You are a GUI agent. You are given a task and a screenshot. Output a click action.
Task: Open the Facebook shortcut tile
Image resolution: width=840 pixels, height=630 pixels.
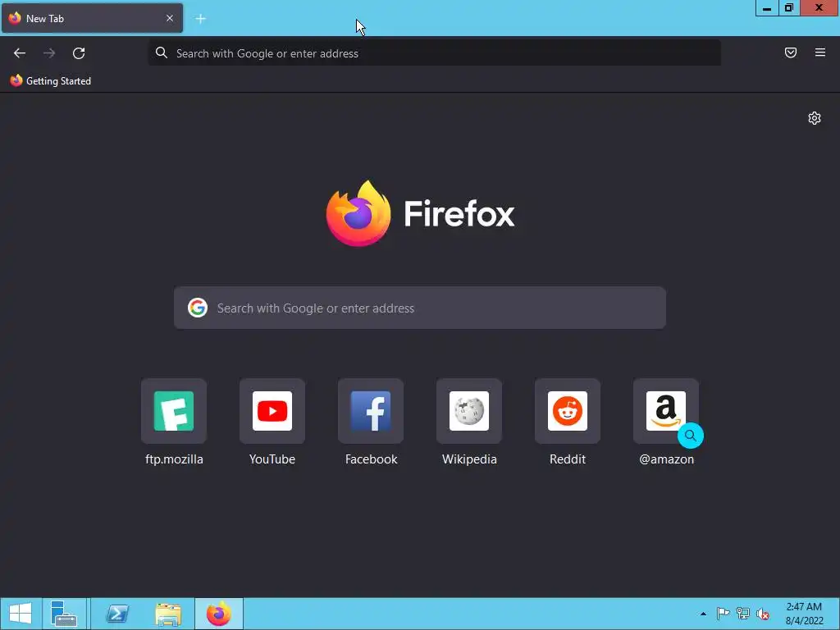371,411
